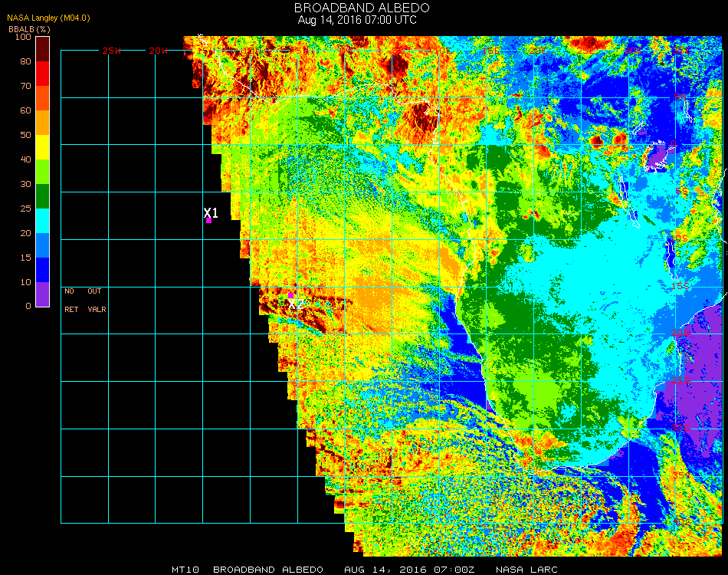Click the magenta X1 marker square
The image size is (728, 575).
(x=208, y=221)
